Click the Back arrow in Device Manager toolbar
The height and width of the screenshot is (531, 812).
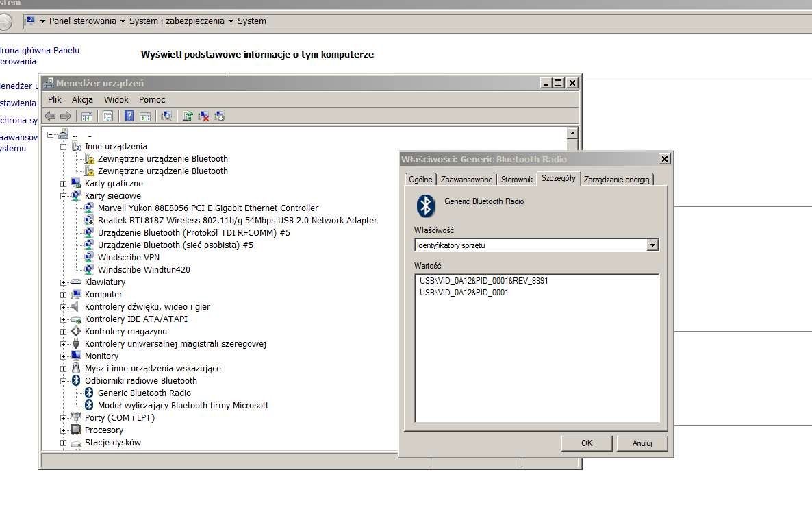pyautogui.click(x=50, y=116)
